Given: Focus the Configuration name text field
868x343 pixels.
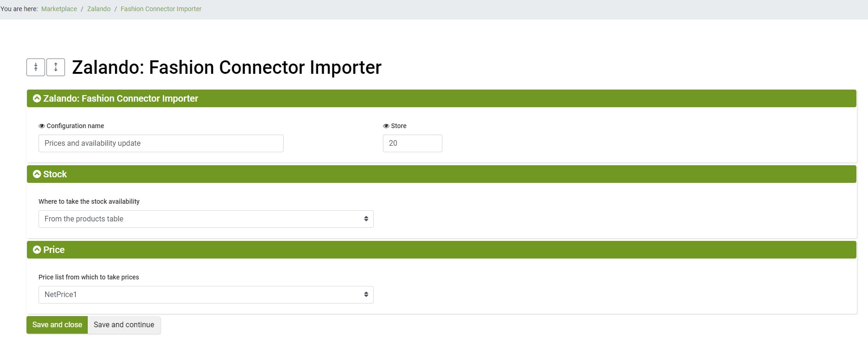Looking at the screenshot, I should pos(161,143).
